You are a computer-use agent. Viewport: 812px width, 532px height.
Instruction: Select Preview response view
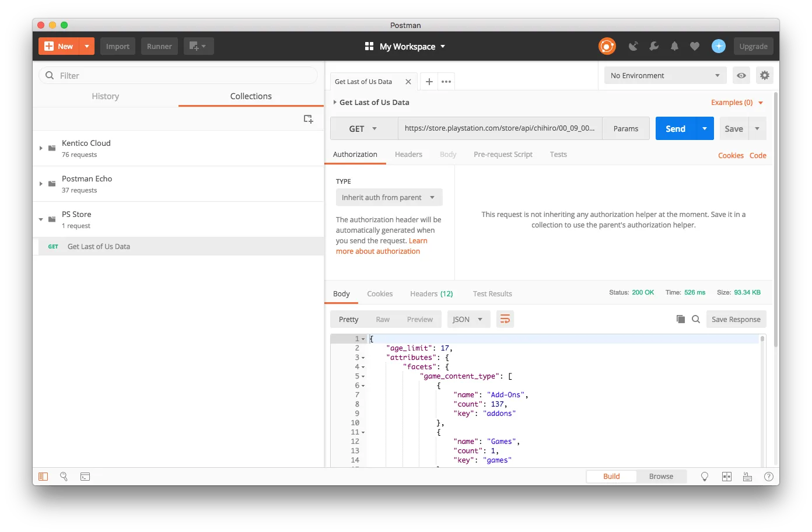[420, 319]
